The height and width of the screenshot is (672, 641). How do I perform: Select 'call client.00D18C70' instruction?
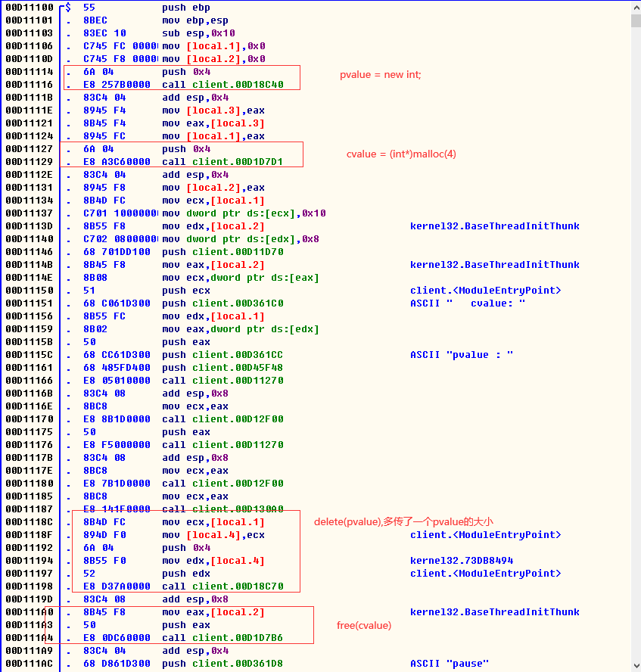[222, 586]
